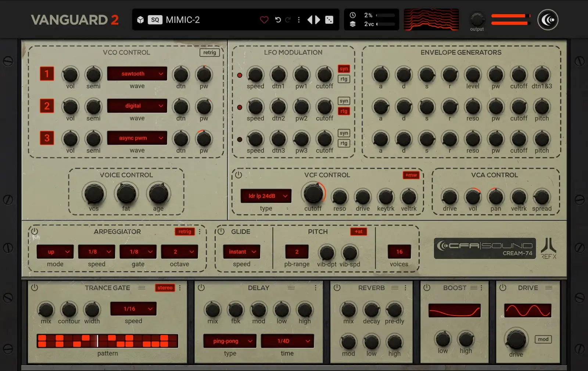Redo the change in the preset bar

(x=288, y=20)
